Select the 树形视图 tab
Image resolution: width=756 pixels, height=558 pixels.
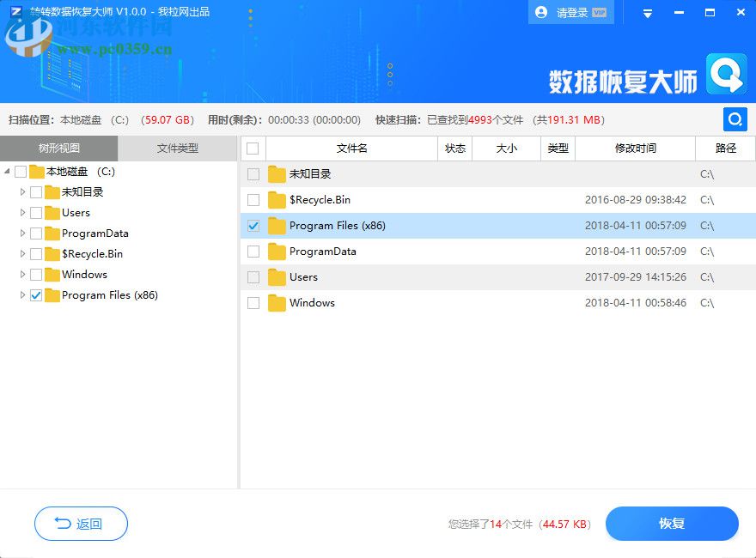click(x=59, y=148)
